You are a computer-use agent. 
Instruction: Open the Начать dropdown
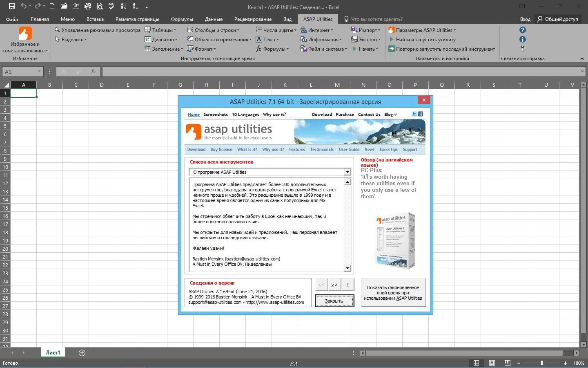[x=365, y=49]
